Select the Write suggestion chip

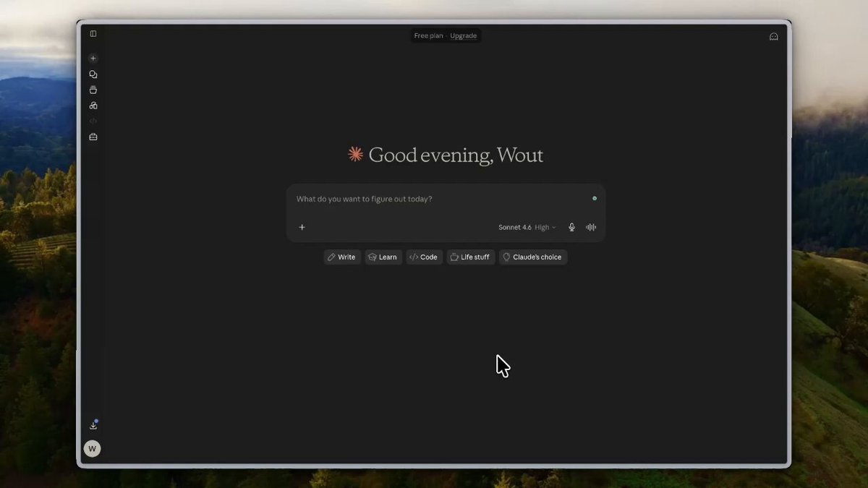coord(341,257)
